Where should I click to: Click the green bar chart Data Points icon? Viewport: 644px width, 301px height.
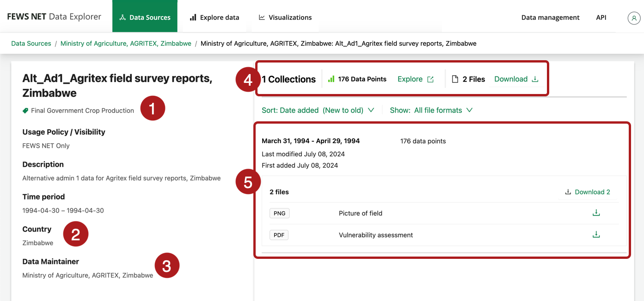pos(331,79)
